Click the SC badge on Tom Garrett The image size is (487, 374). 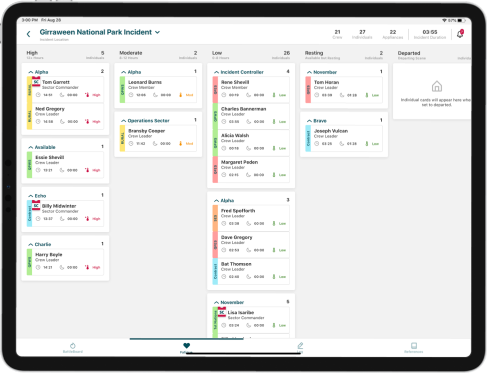point(36,82)
